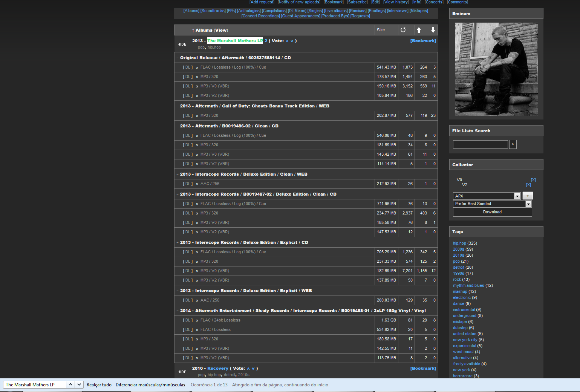
Task: Vote down the Recovery album
Action: (x=253, y=369)
